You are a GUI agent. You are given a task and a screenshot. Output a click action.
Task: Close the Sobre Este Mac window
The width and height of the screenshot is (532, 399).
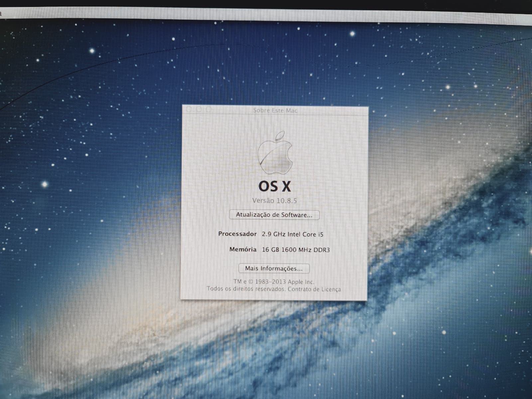point(190,109)
